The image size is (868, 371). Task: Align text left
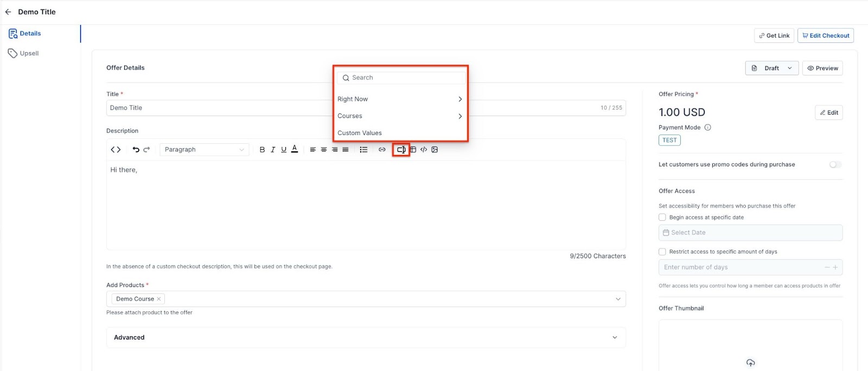coord(313,150)
